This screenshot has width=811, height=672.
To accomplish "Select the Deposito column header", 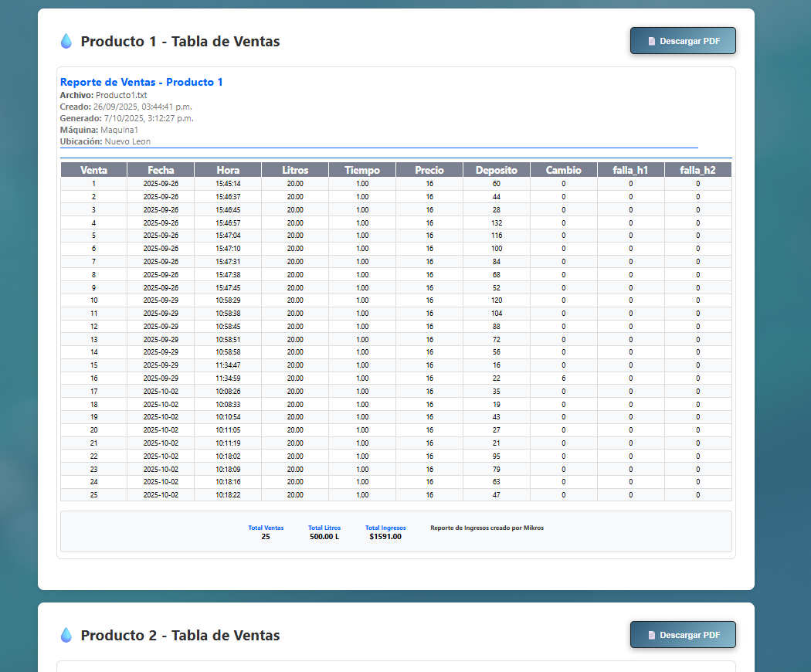I will (497, 170).
